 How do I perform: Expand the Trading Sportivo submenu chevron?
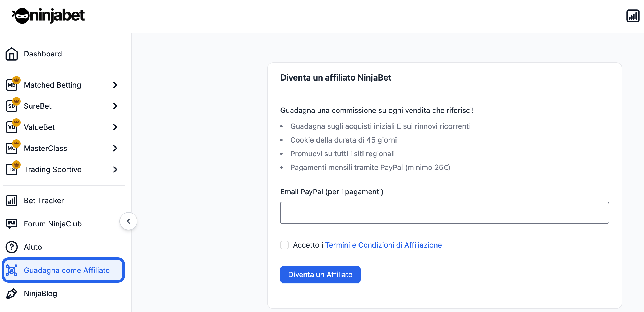115,169
